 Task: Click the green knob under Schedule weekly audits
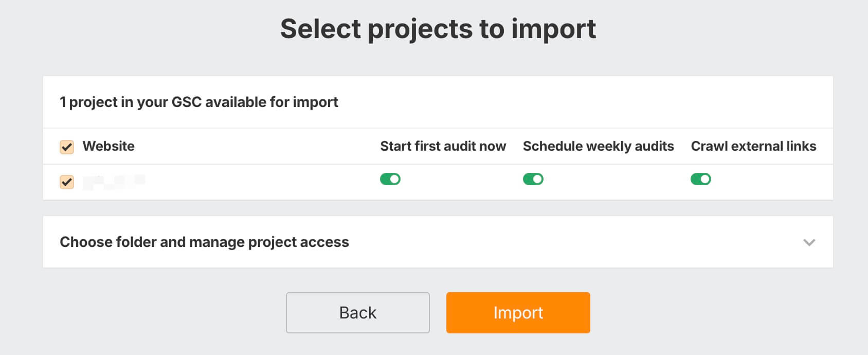pos(537,179)
